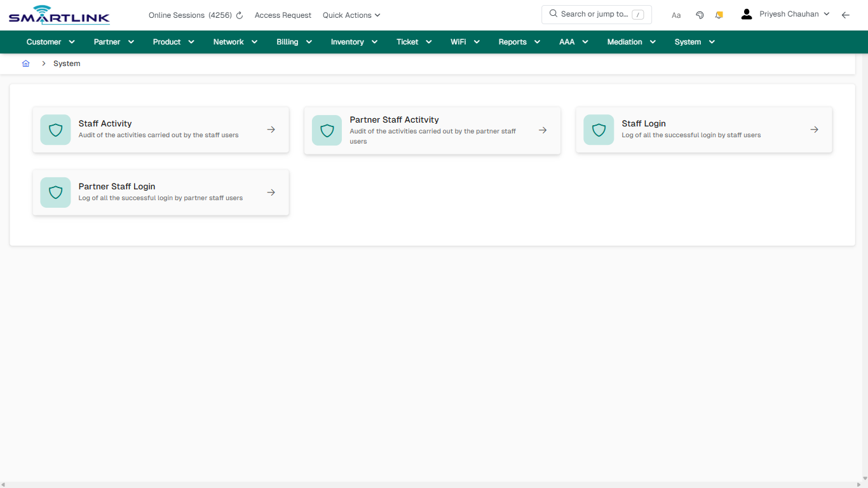The image size is (868, 488).
Task: Open the notifications bell
Action: coord(719,14)
